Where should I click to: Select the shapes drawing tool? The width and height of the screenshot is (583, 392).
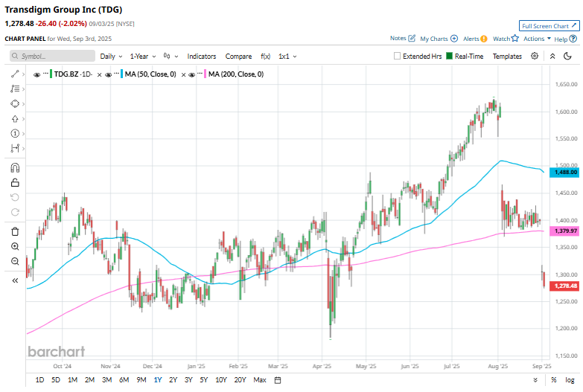click(15, 103)
